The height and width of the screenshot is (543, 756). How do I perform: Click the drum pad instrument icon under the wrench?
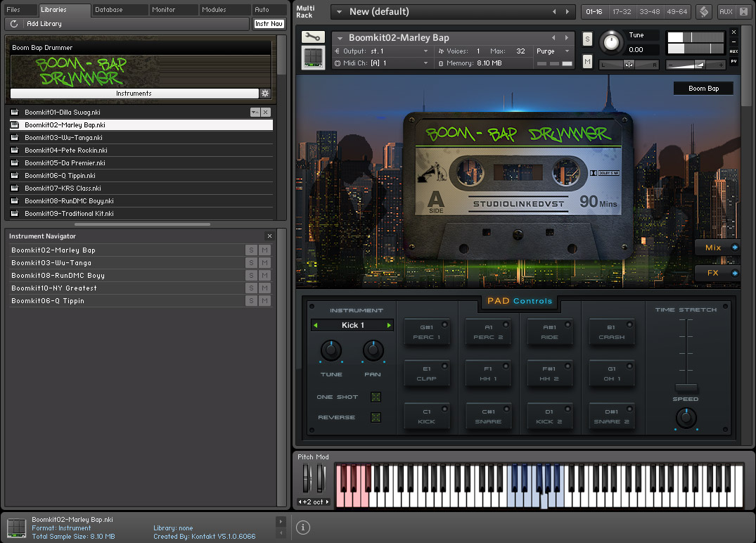pyautogui.click(x=313, y=58)
